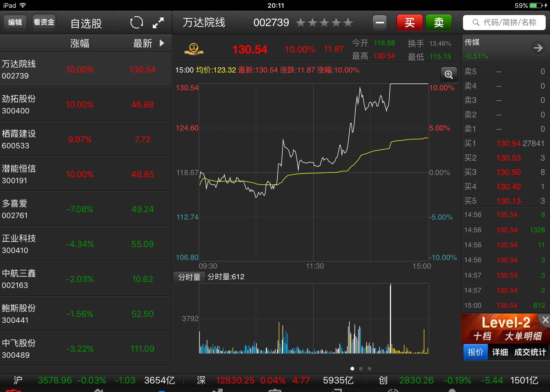The height and width of the screenshot is (392, 550).
Task: Show next column via 最新 arrow
Action: pos(162,43)
